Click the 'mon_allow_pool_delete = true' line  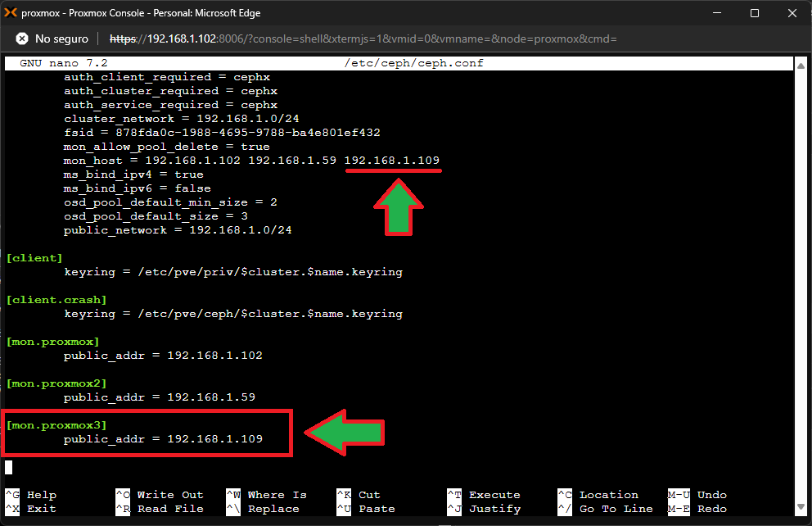167,147
